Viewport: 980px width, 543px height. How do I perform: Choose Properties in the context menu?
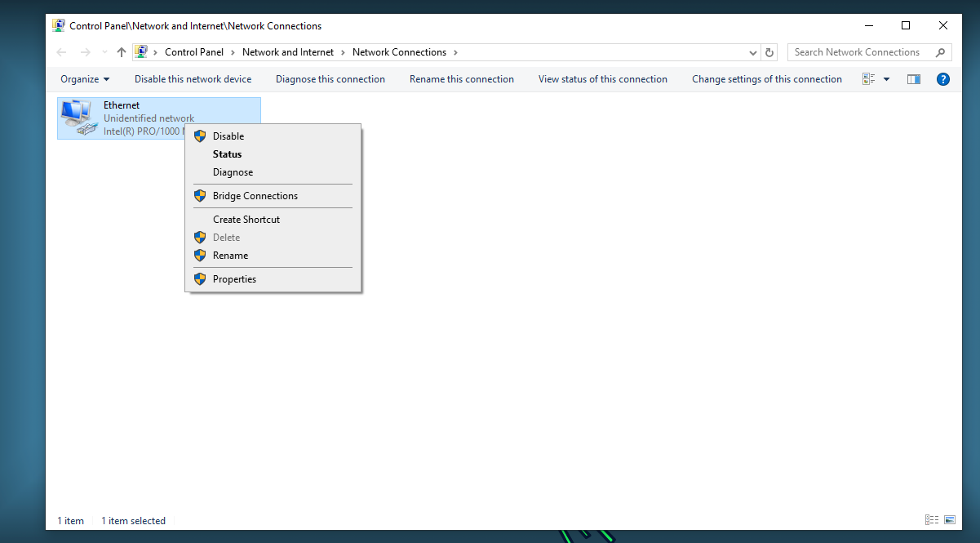pyautogui.click(x=234, y=279)
